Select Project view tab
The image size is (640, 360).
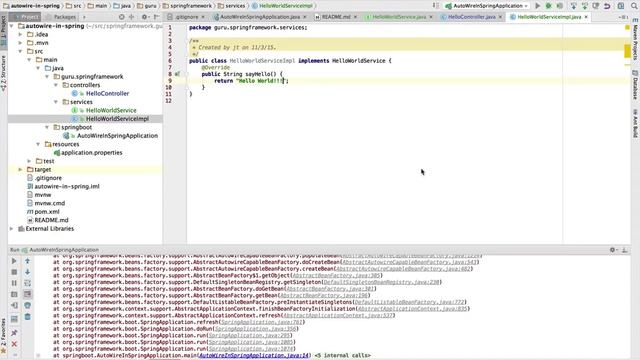click(25, 17)
